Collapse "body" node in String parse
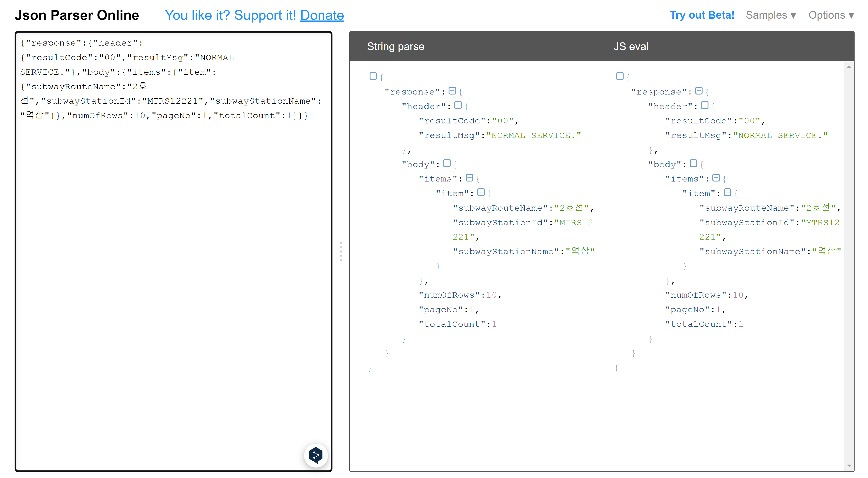 pyautogui.click(x=447, y=164)
